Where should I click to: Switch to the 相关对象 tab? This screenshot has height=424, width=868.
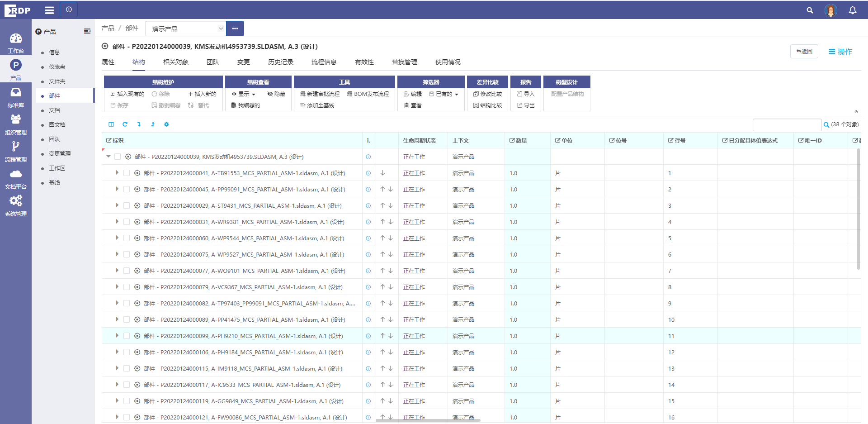[176, 62]
